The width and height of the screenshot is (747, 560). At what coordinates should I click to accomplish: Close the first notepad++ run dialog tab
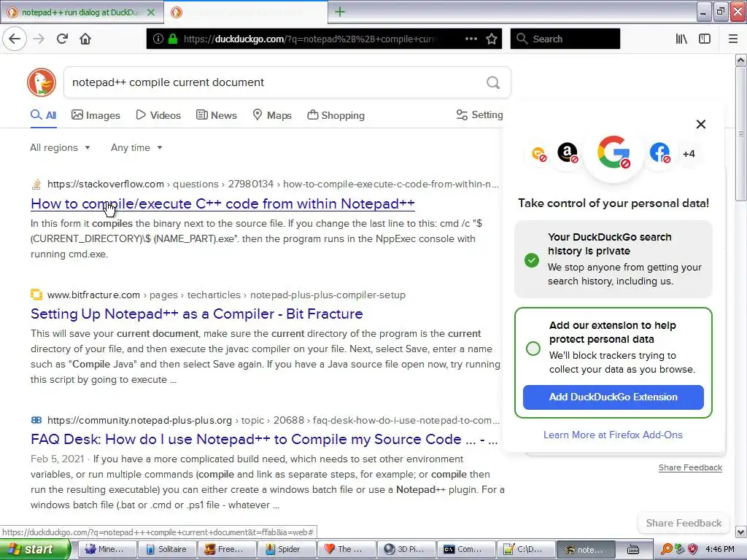tap(151, 12)
